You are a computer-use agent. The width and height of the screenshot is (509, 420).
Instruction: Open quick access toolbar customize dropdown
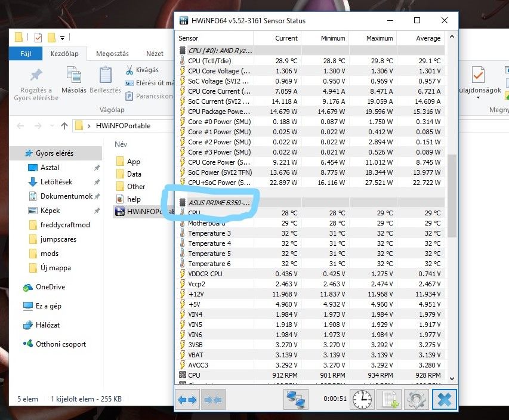click(62, 38)
